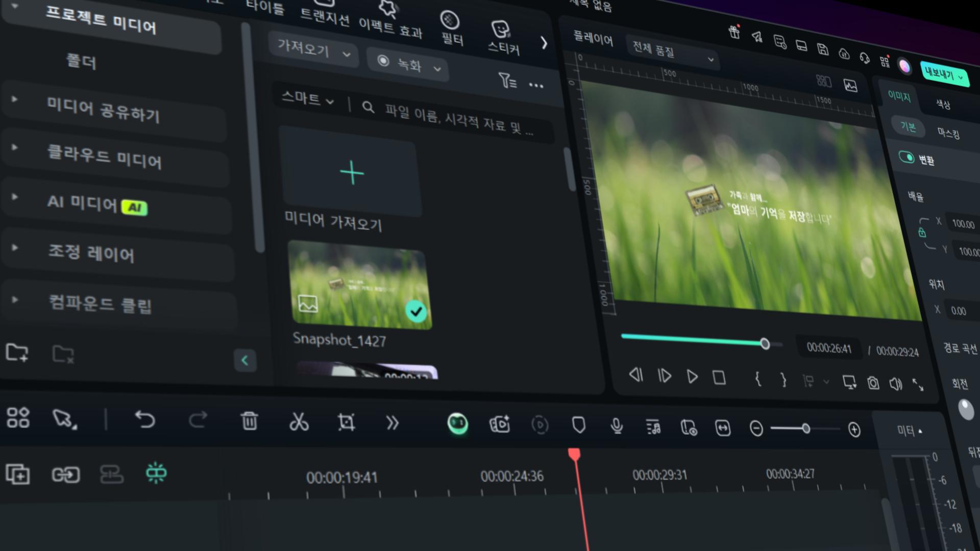Take a snapshot with camera icon

point(873,383)
